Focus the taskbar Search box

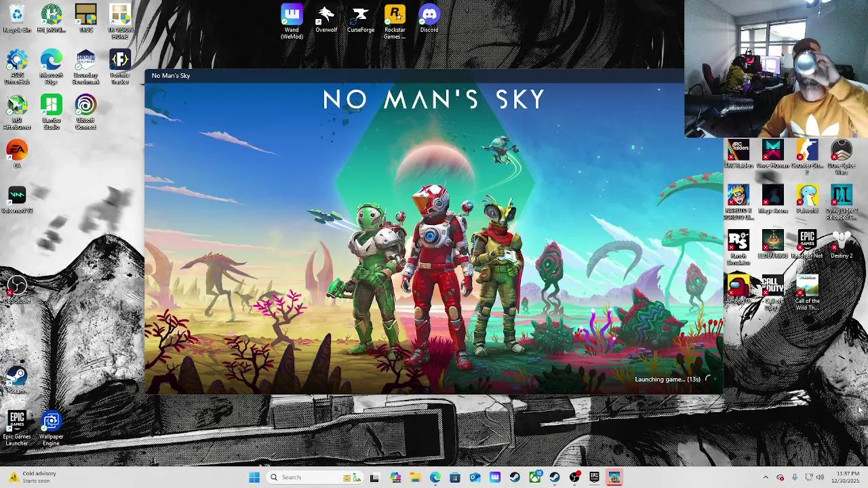315,477
